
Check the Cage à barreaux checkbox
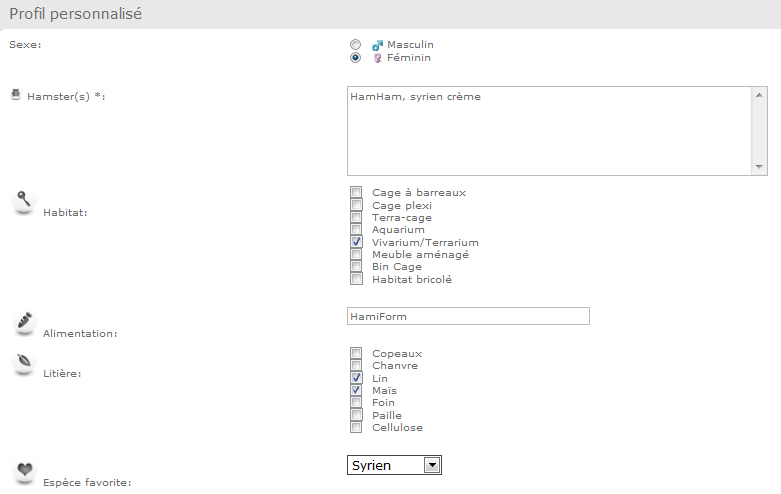(356, 192)
